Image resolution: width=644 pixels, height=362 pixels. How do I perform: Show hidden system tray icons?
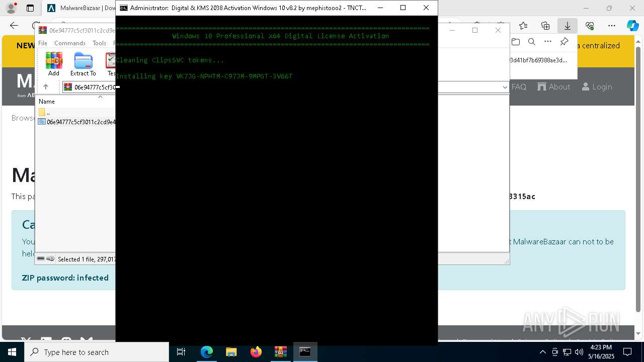542,352
